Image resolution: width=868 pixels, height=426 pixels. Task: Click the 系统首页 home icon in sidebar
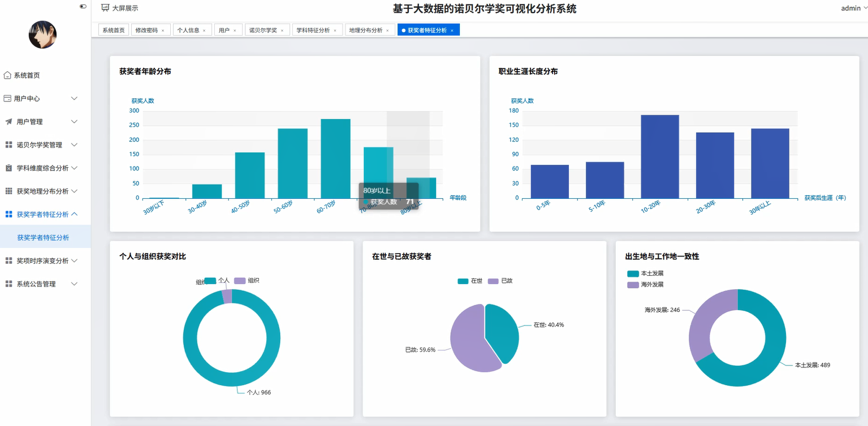7,75
